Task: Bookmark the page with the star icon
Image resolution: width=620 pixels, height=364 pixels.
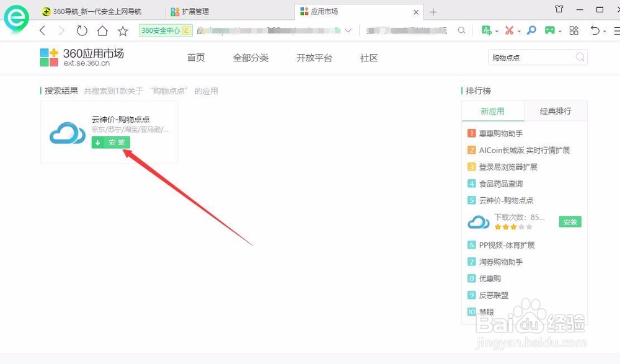Action: pyautogui.click(x=123, y=31)
